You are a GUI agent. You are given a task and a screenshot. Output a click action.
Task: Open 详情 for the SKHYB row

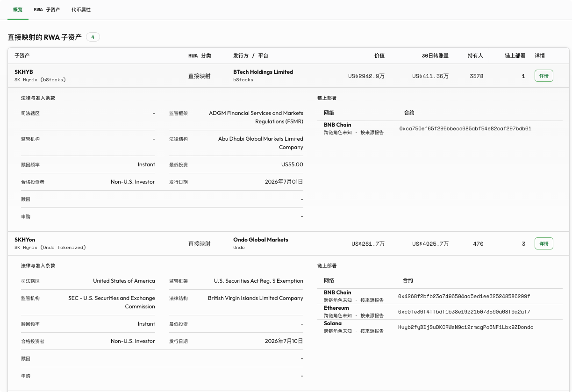(x=544, y=76)
